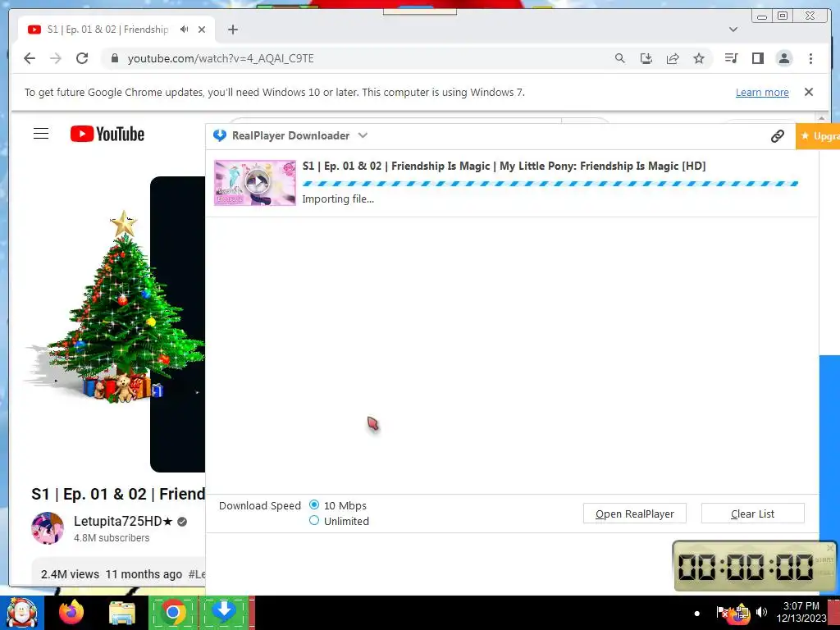Click the page scrollbar up arrow
The width and height of the screenshot is (840, 630).
[x=822, y=118]
